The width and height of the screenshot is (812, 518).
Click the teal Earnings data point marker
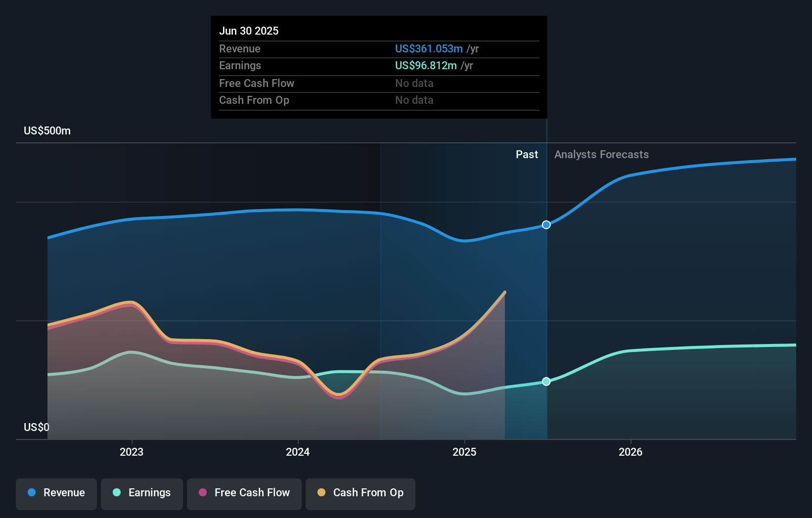click(x=546, y=382)
